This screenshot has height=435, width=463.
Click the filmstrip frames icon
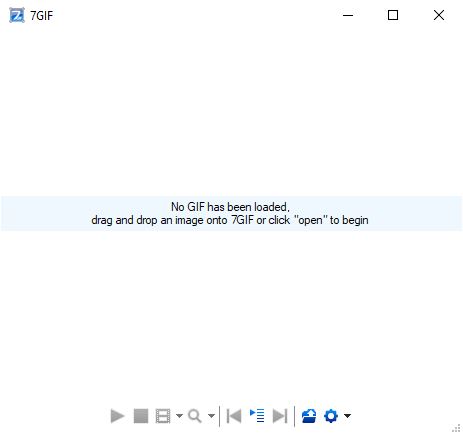(x=163, y=416)
